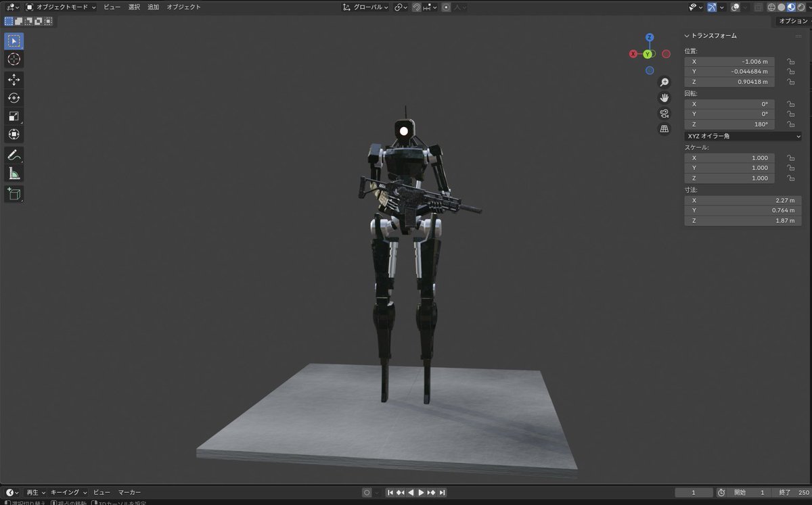Viewport: 812px width, 505px height.
Task: Click the blue Z axis on gizmo
Action: [650, 37]
